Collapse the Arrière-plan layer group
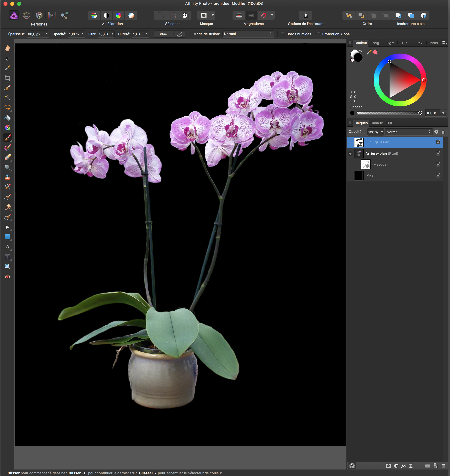Viewport: 450px width, 476px height. coord(350,154)
